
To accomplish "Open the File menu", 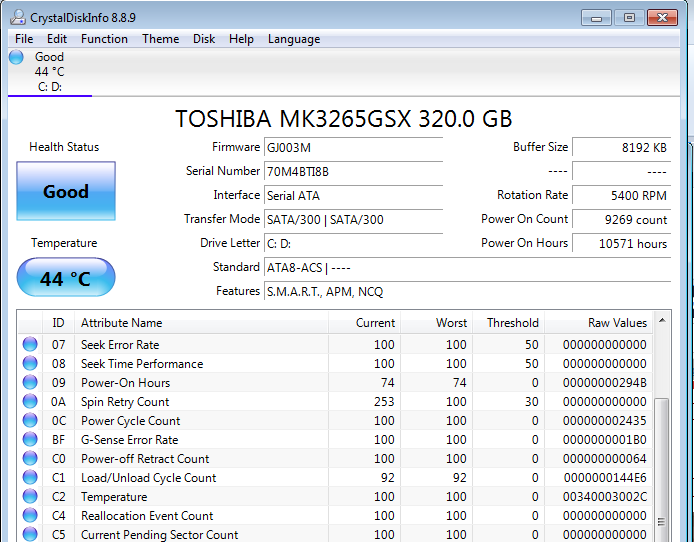I will pyautogui.click(x=24, y=39).
